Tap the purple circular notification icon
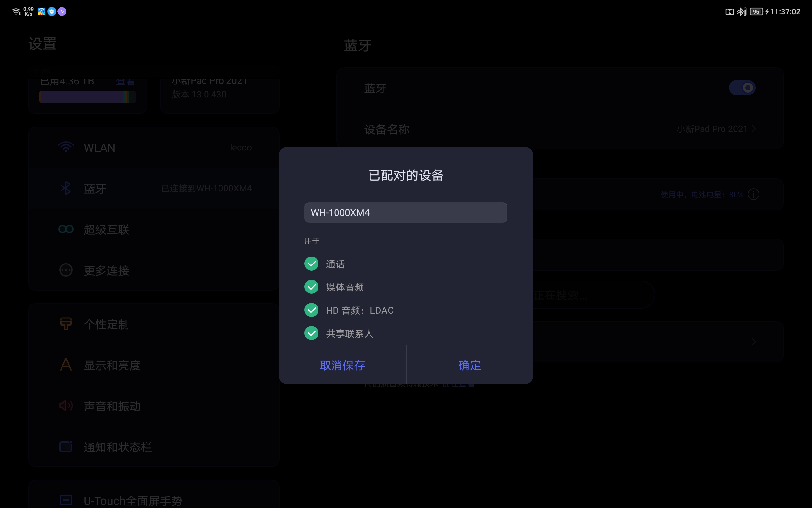The width and height of the screenshot is (812, 508). [62, 11]
